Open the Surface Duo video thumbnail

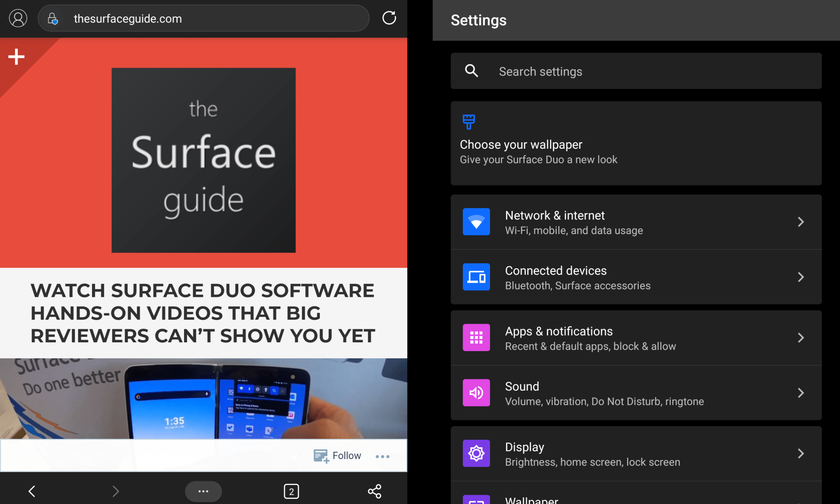coord(203,398)
